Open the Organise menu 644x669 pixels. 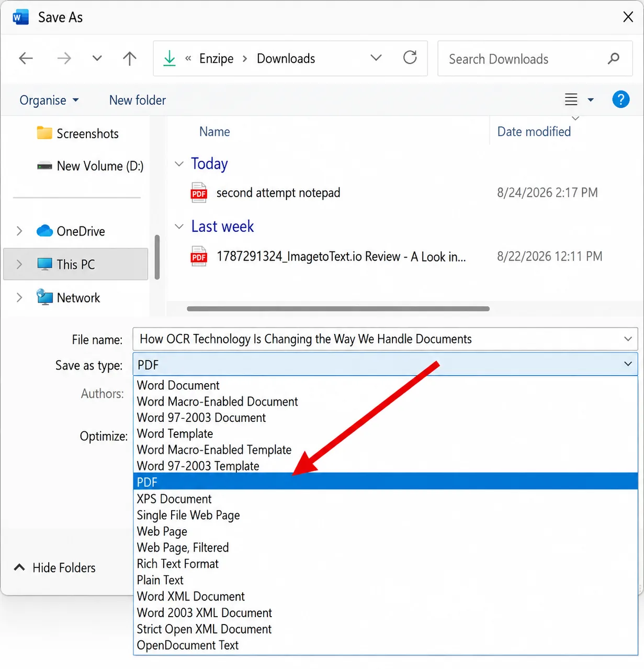pyautogui.click(x=49, y=100)
